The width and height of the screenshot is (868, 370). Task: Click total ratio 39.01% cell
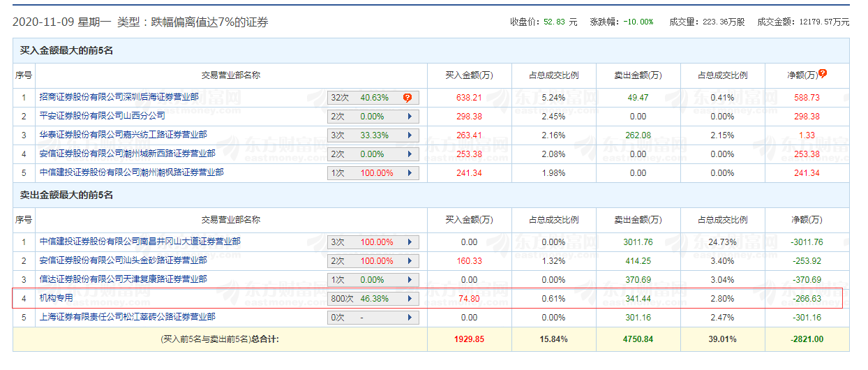722,339
